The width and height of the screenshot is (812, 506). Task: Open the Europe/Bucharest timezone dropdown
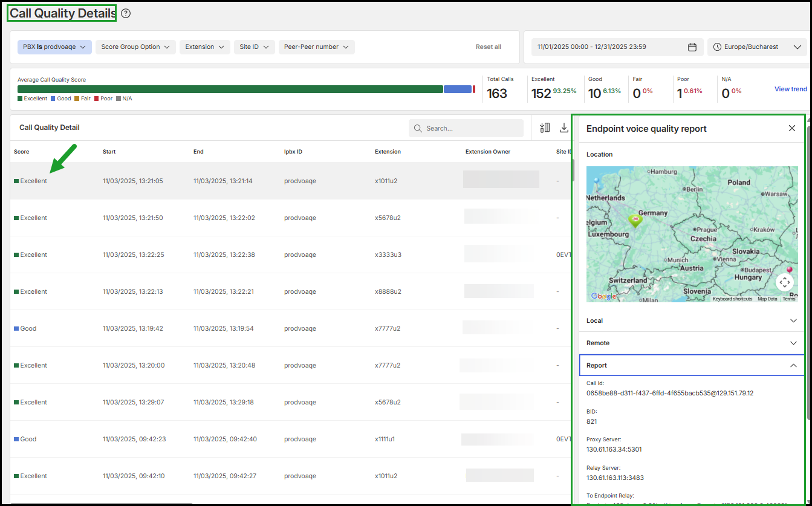[756, 47]
